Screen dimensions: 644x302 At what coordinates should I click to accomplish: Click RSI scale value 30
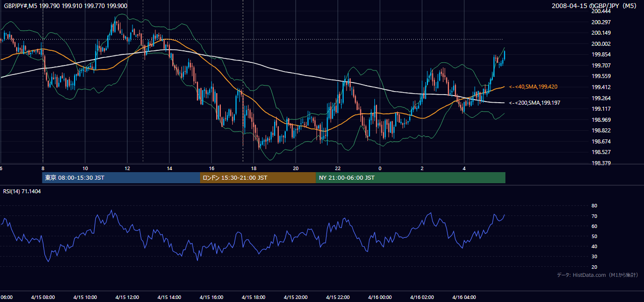[594, 257]
